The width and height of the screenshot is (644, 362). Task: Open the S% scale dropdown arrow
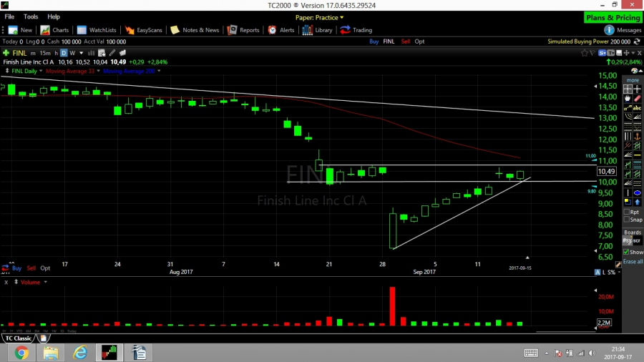619,272
